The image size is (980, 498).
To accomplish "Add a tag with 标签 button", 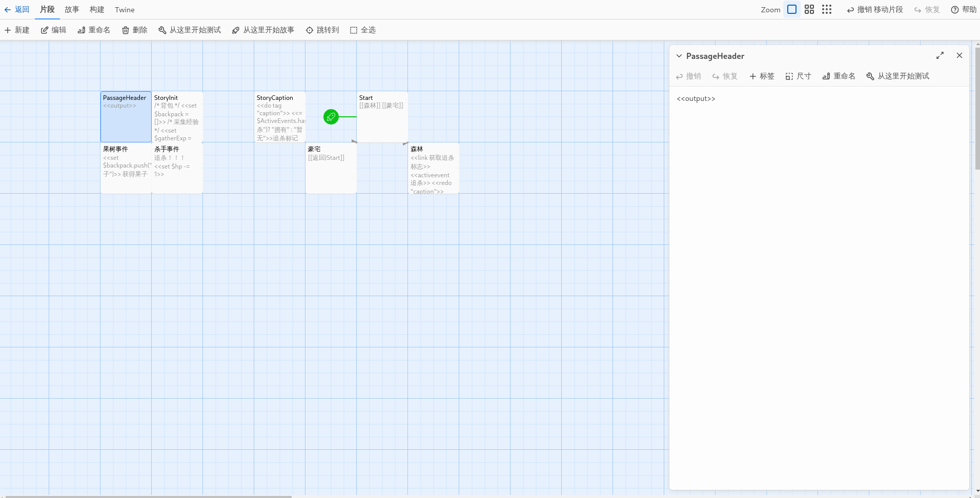I will click(x=762, y=76).
